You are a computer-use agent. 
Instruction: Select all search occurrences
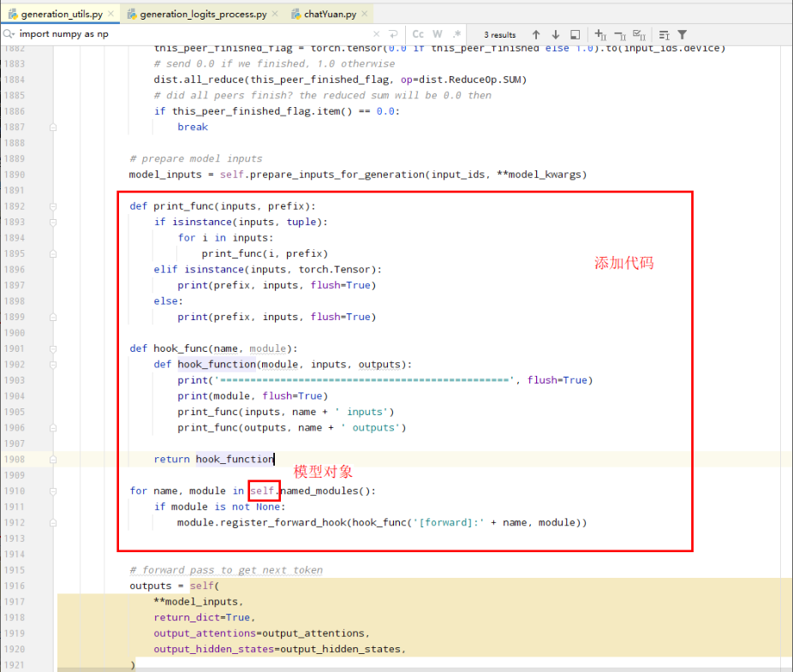639,34
